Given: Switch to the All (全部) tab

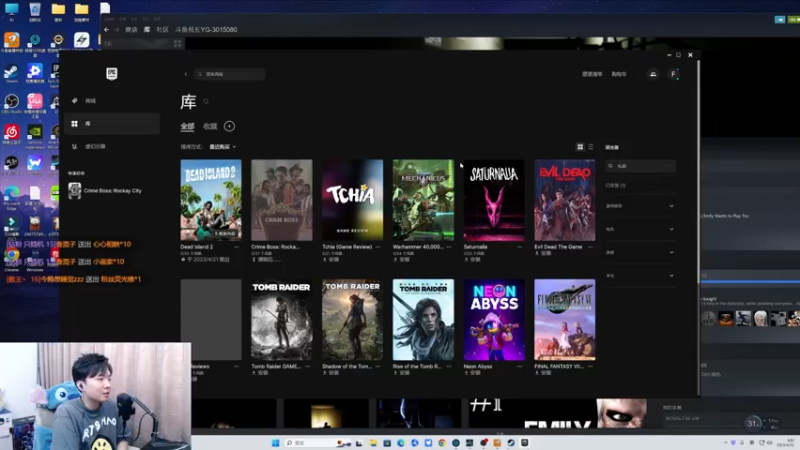Looking at the screenshot, I should tap(187, 126).
